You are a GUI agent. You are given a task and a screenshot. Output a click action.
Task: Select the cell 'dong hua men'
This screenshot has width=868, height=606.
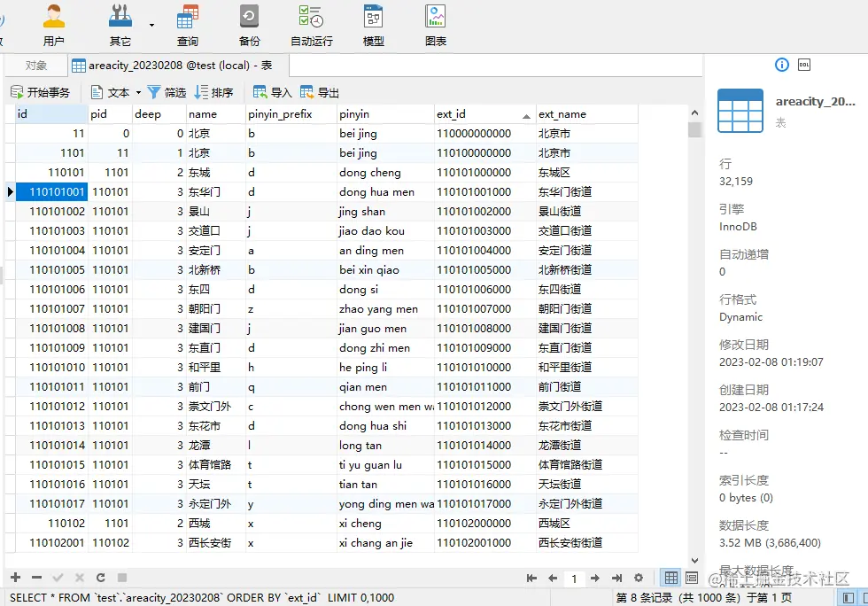pyautogui.click(x=385, y=191)
